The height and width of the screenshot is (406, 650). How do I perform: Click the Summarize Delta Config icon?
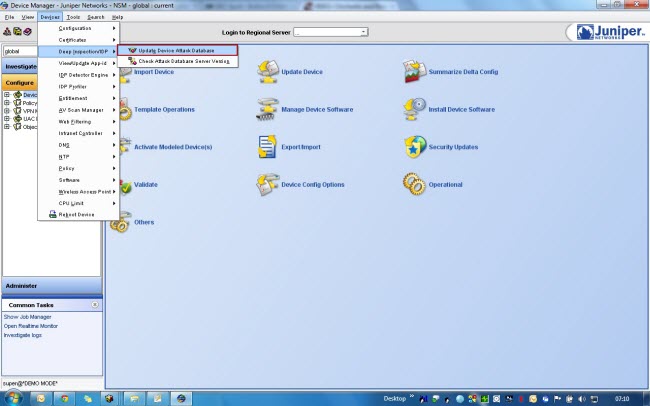pos(415,72)
